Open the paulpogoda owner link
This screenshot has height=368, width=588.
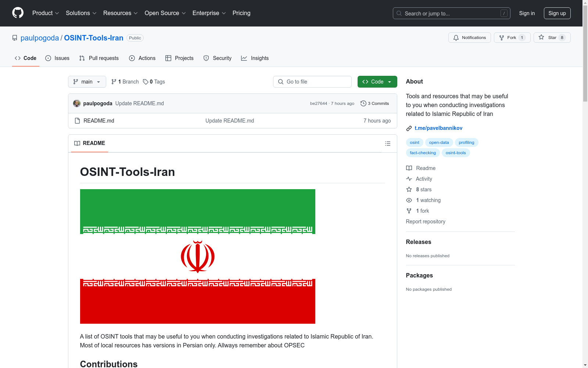40,38
